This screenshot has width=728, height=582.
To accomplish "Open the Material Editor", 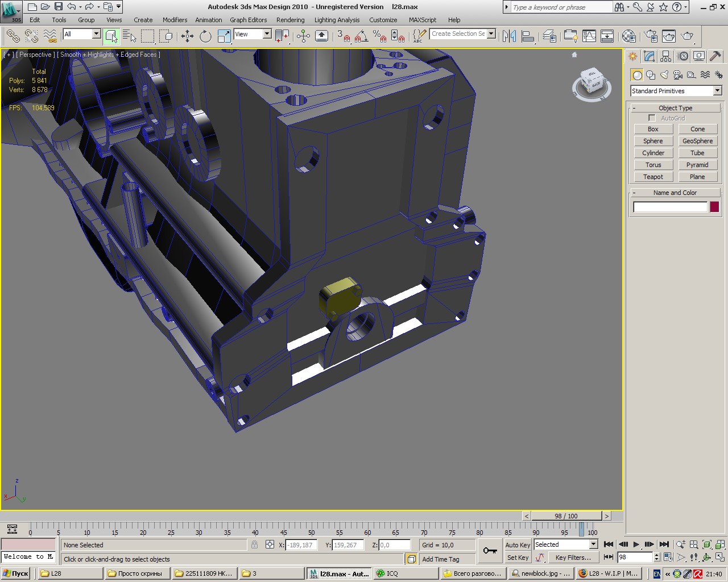I will pyautogui.click(x=628, y=36).
